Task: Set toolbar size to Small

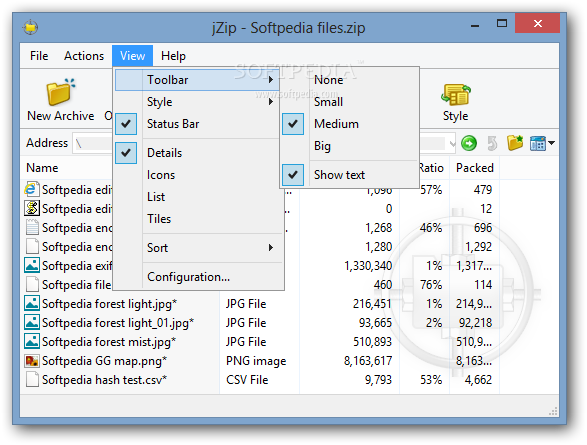Action: pyautogui.click(x=349, y=102)
